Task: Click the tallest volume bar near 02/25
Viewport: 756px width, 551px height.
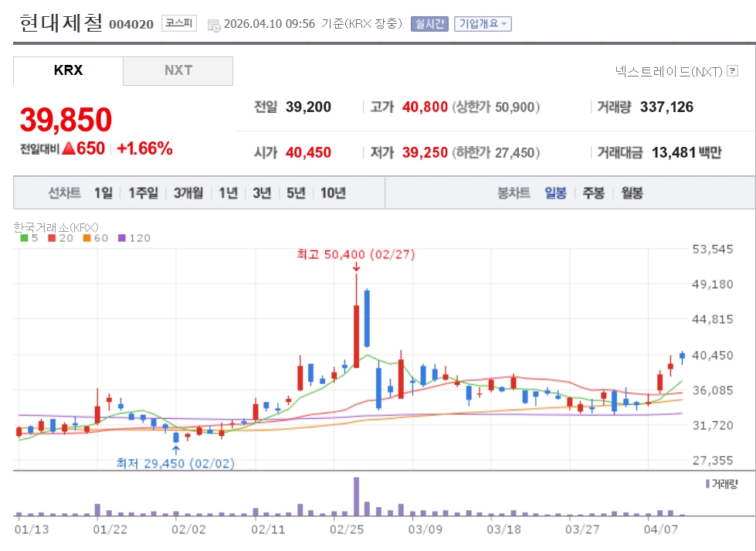Action: (x=356, y=496)
